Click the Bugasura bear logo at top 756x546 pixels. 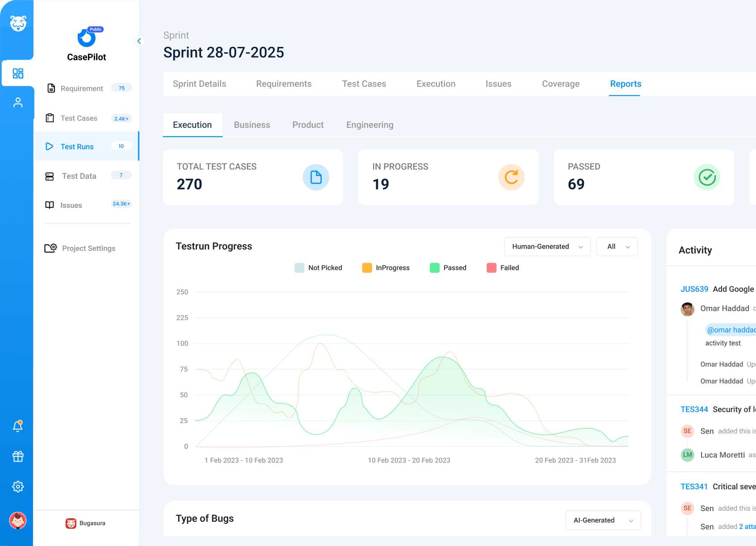tap(18, 23)
